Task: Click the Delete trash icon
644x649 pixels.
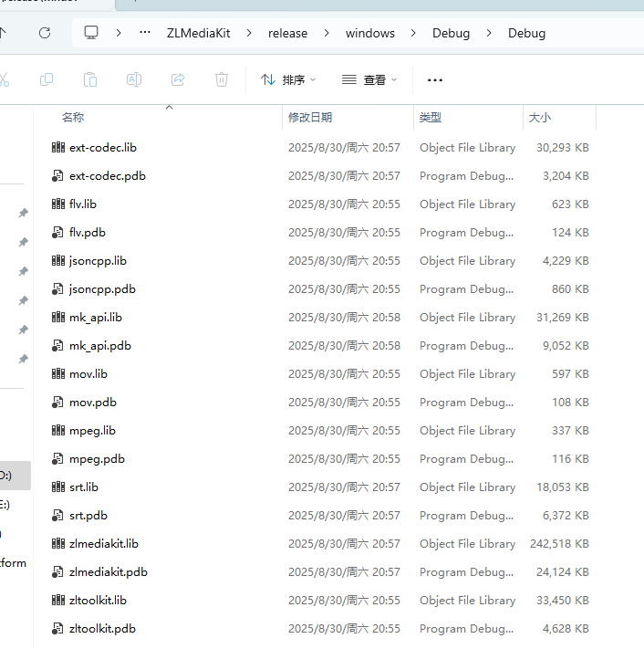Action: click(x=222, y=79)
